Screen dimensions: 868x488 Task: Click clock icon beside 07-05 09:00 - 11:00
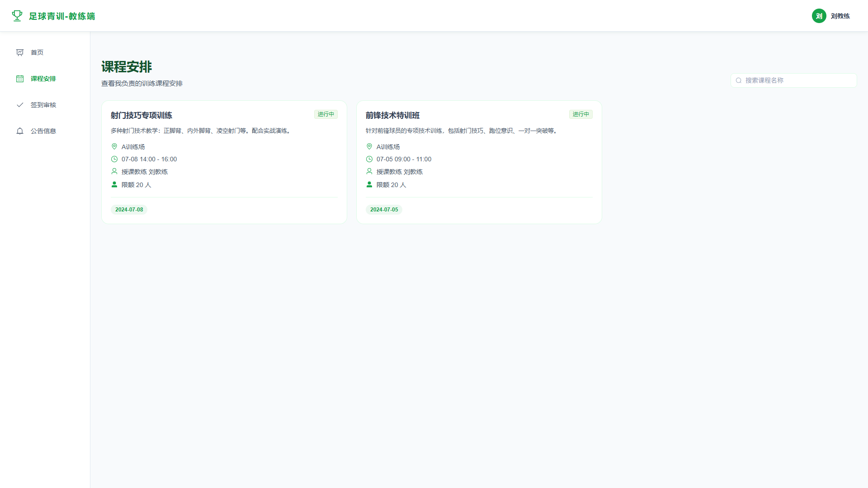pos(369,159)
